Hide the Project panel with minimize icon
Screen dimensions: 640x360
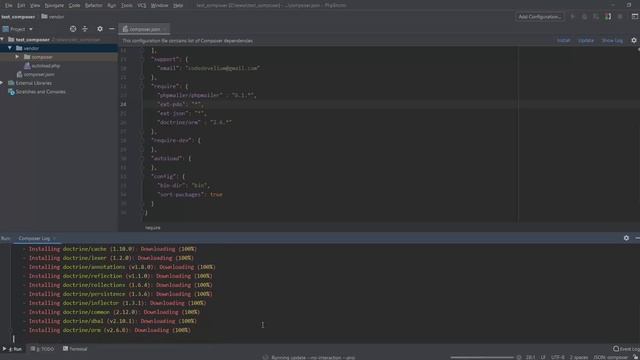[111, 29]
